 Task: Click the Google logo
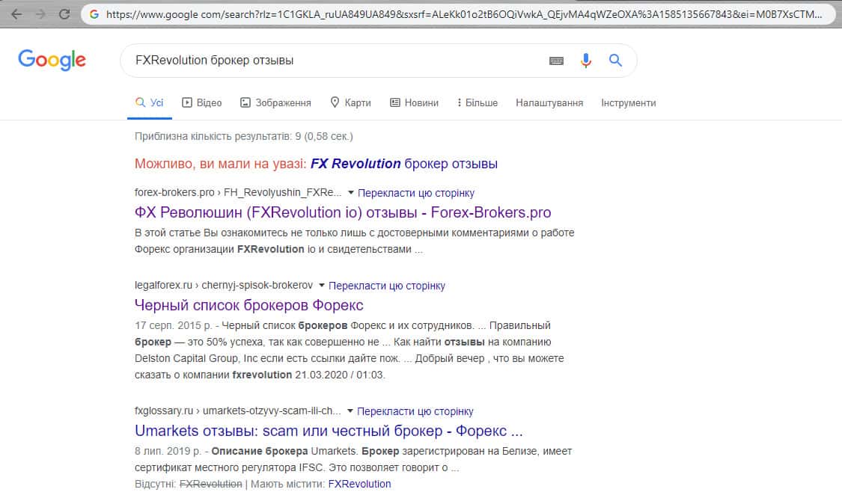point(52,60)
